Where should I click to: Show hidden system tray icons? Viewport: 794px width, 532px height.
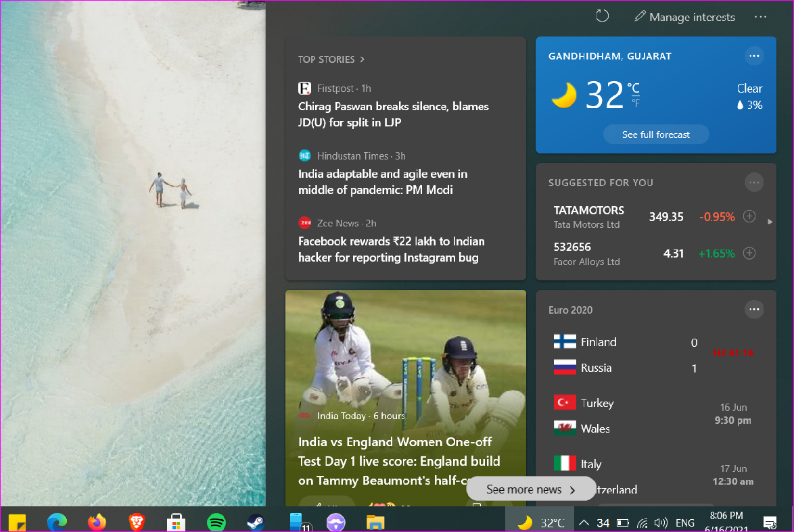tap(584, 523)
